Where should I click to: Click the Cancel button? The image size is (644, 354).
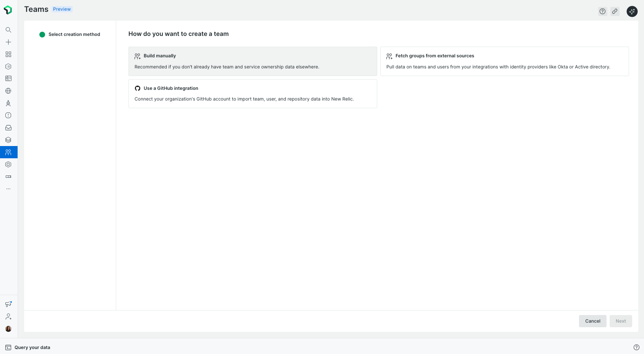tap(592, 321)
